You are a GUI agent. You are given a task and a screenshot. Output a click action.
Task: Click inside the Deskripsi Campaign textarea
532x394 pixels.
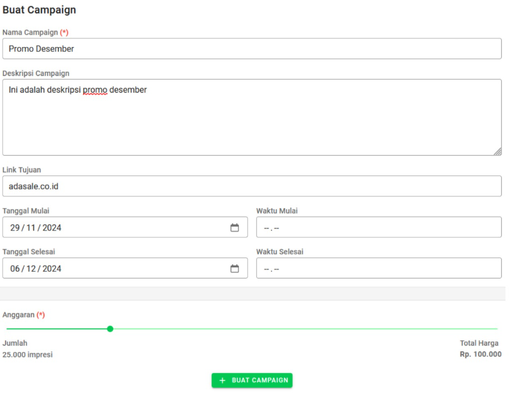(x=252, y=117)
